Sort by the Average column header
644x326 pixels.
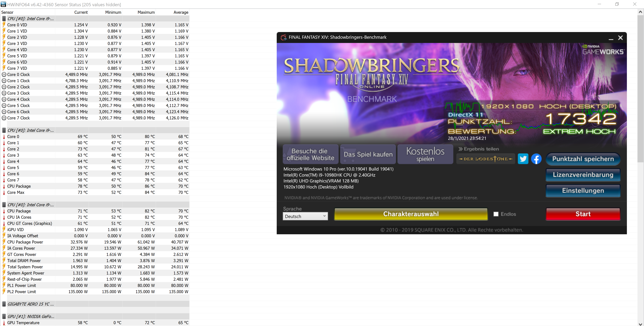(173, 12)
